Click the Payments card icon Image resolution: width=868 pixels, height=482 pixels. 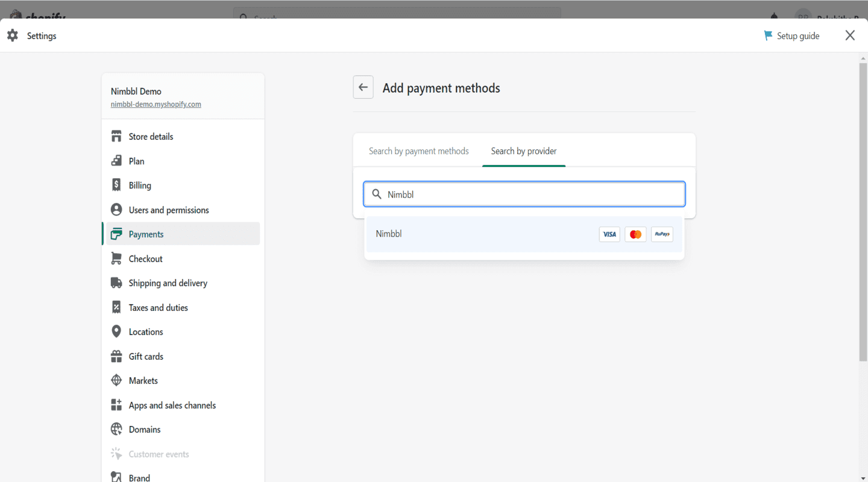click(116, 234)
